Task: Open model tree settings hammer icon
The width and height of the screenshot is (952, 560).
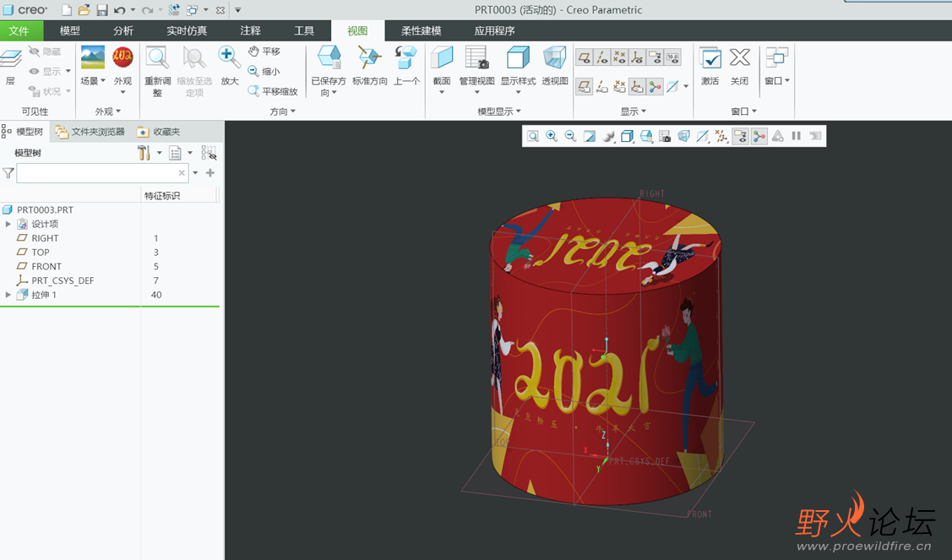Action: click(x=144, y=153)
